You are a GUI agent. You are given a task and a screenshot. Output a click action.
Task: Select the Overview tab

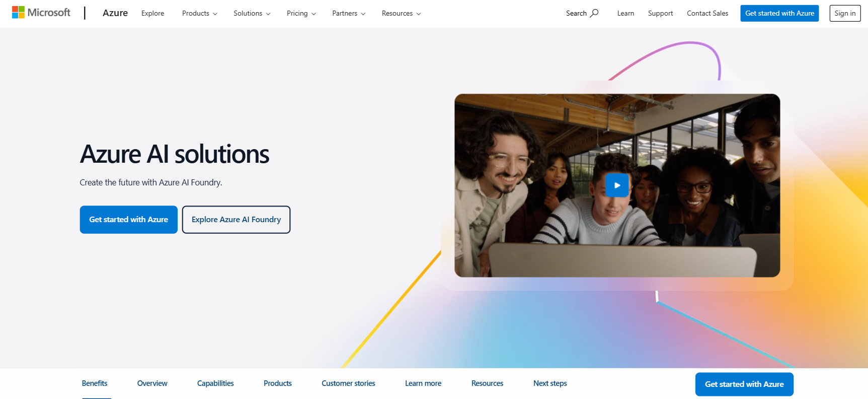[x=152, y=383]
